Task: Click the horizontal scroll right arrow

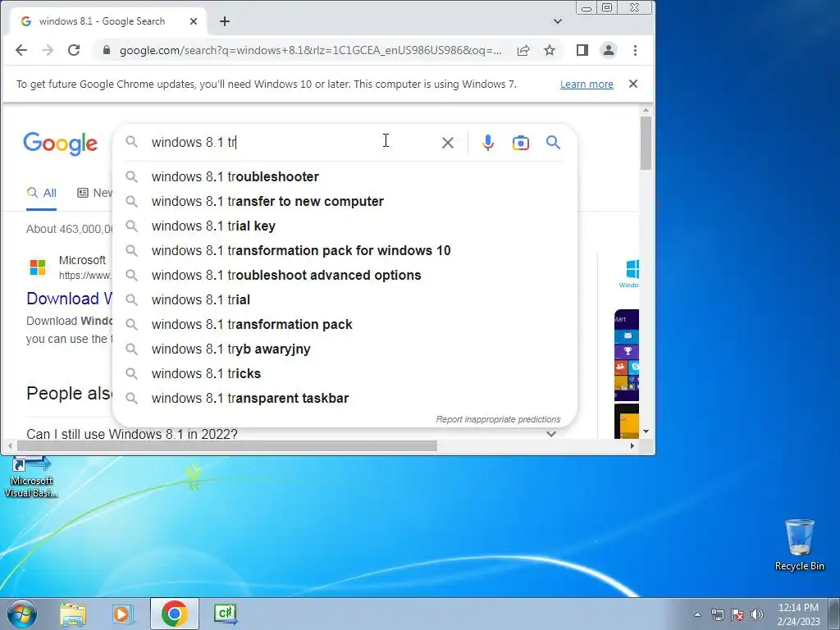Action: (632, 445)
